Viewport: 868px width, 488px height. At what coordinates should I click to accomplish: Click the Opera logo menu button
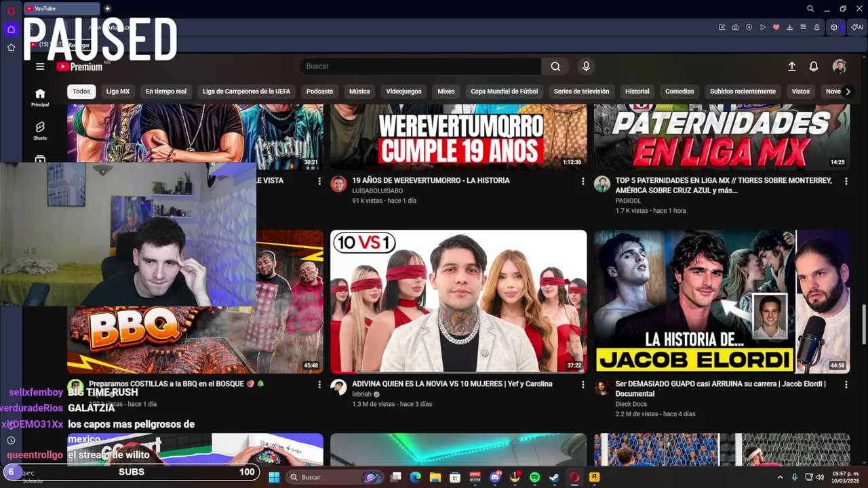[x=11, y=10]
